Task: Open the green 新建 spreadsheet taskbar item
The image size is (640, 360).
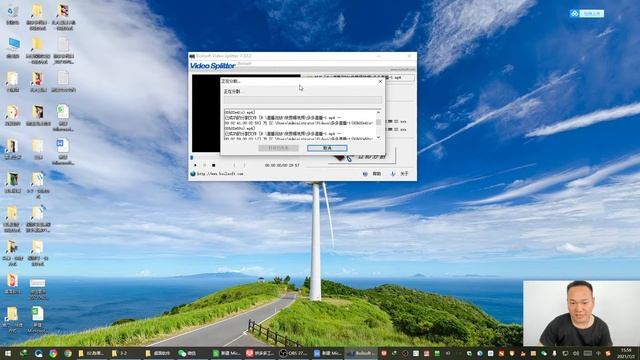Action: click(226, 353)
